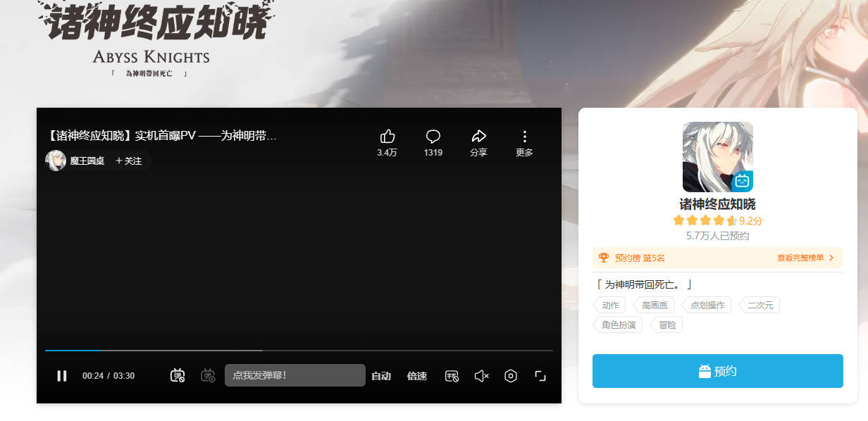
Task: Toggle the subtitle icon in player controls
Action: tap(452, 376)
